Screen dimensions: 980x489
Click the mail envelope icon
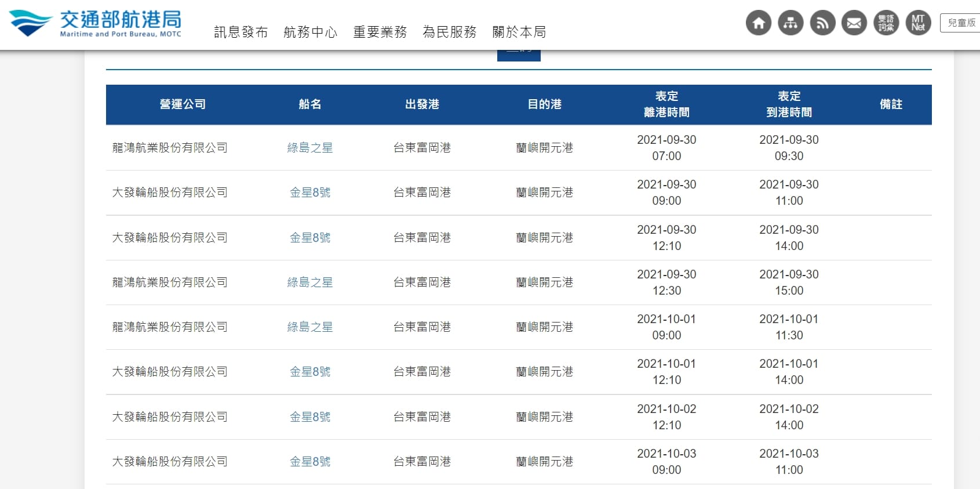(x=854, y=23)
